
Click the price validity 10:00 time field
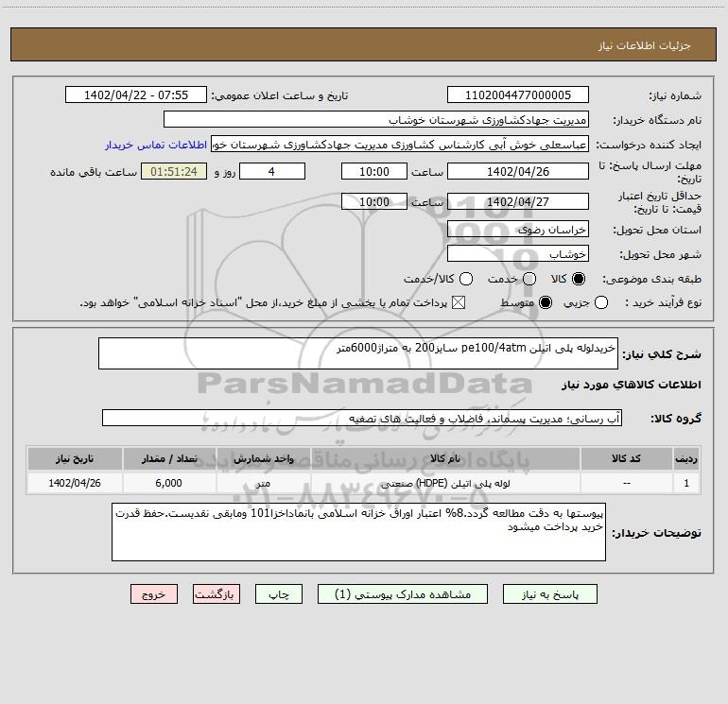click(x=374, y=201)
